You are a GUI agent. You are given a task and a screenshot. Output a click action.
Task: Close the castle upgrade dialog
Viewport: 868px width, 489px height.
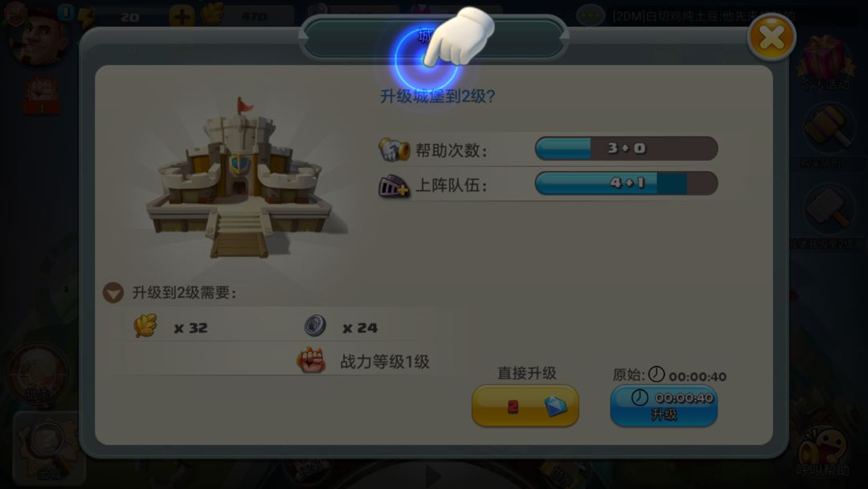[771, 37]
